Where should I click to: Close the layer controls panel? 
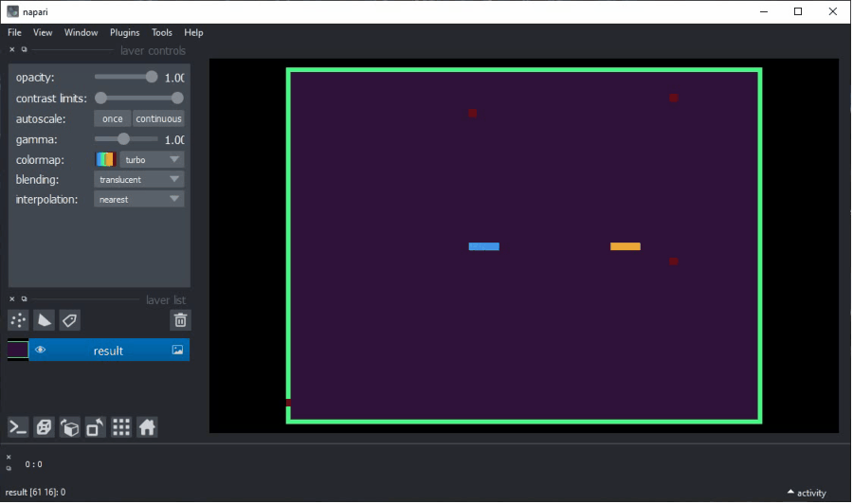click(12, 49)
